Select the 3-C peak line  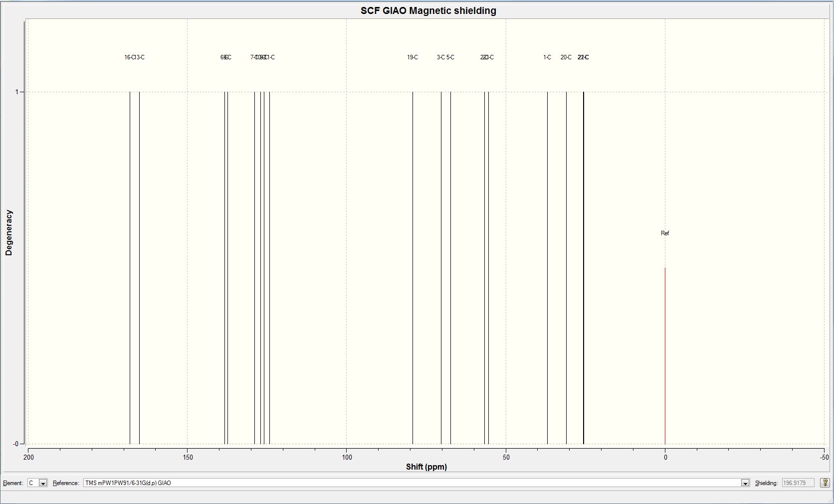[441, 268]
